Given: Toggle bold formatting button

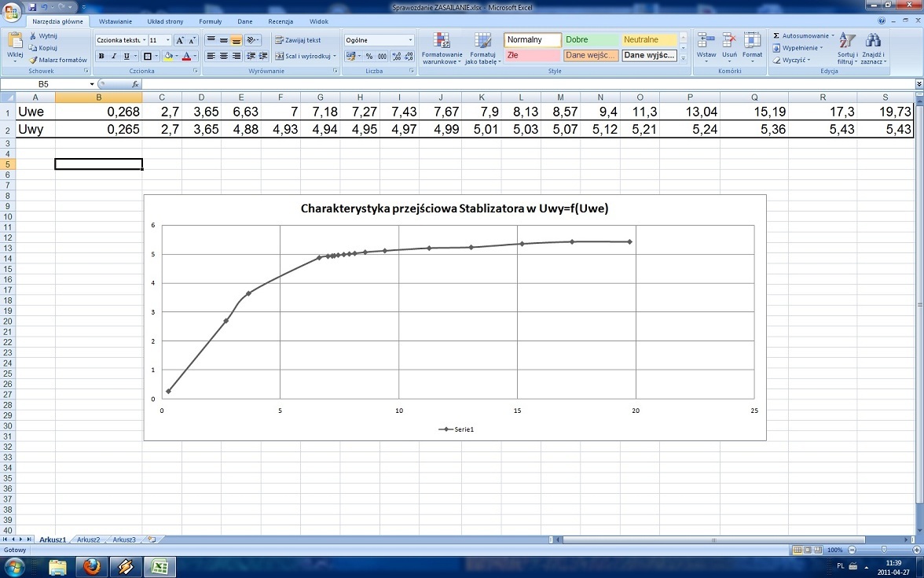Looking at the screenshot, I should (x=101, y=56).
